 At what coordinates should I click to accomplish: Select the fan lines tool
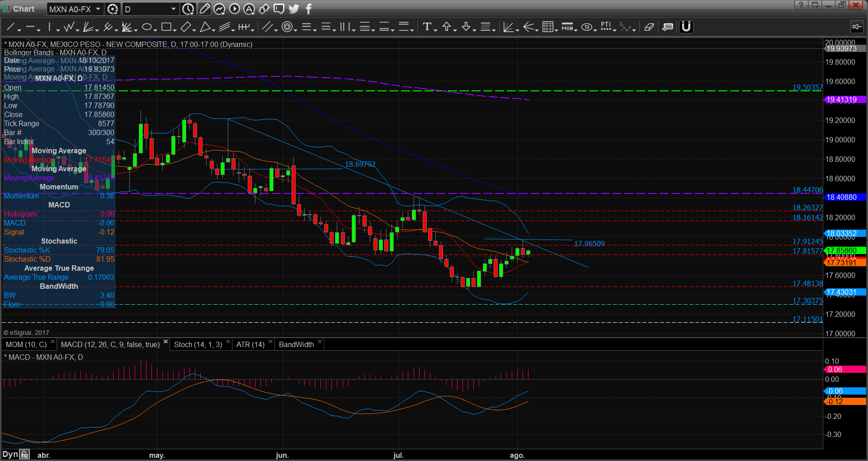[x=88, y=28]
